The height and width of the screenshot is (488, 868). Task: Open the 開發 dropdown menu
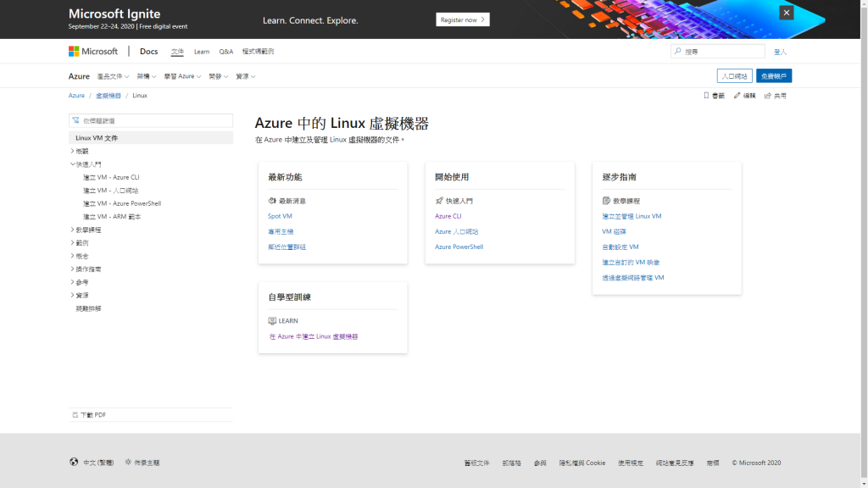218,76
